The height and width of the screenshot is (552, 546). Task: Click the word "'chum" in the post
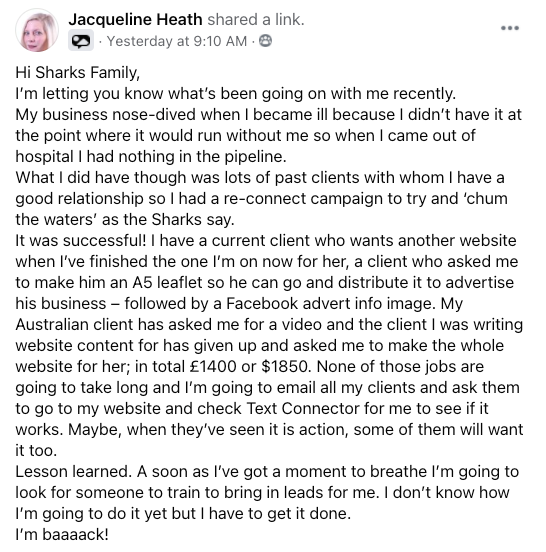coord(486,199)
